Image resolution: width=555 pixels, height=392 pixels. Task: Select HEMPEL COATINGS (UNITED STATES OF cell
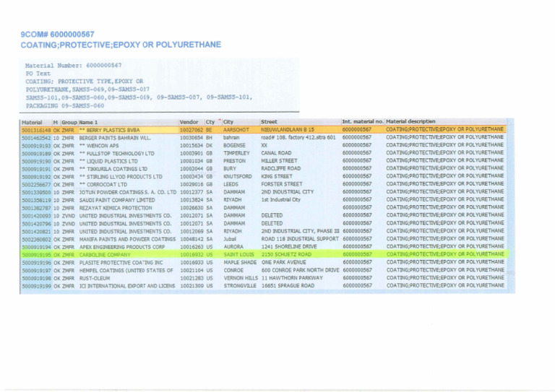click(x=126, y=271)
